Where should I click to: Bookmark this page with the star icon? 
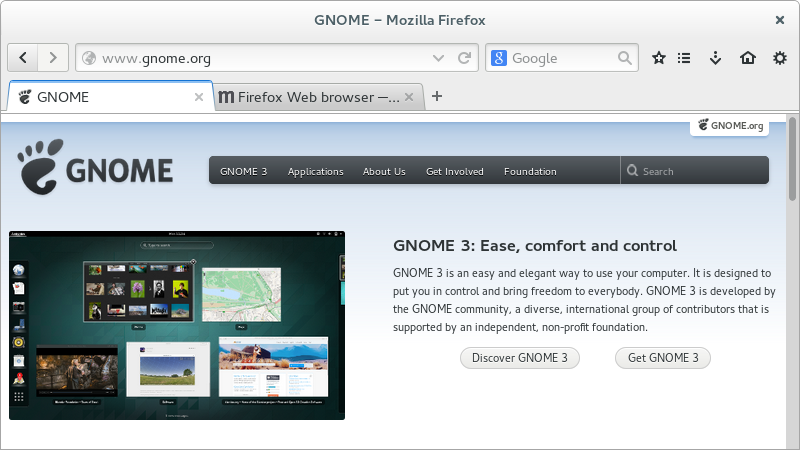(x=659, y=58)
